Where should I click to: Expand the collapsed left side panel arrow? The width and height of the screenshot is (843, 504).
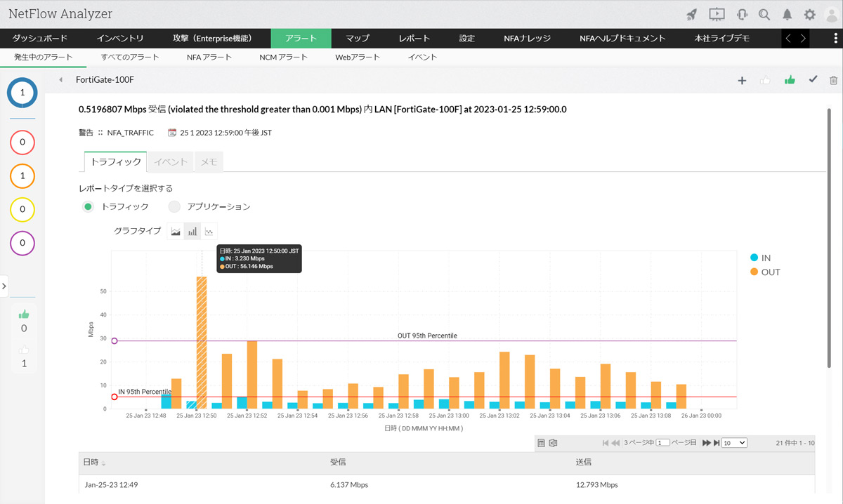[4, 286]
